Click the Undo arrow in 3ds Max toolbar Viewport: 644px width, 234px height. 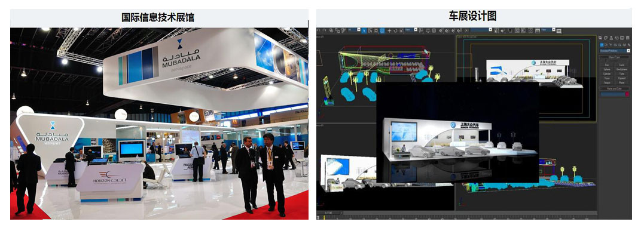pyautogui.click(x=318, y=30)
